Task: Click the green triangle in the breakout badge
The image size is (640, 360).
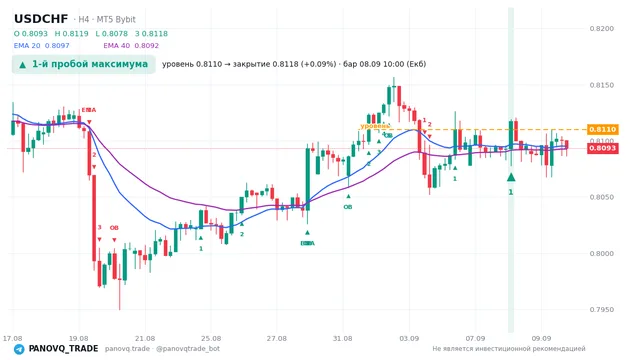Action: point(23,64)
